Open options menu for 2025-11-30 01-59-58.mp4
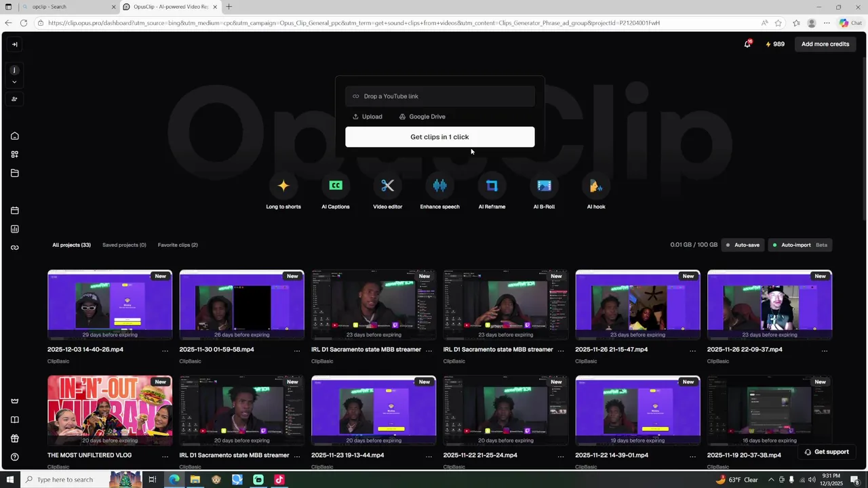 point(296,350)
